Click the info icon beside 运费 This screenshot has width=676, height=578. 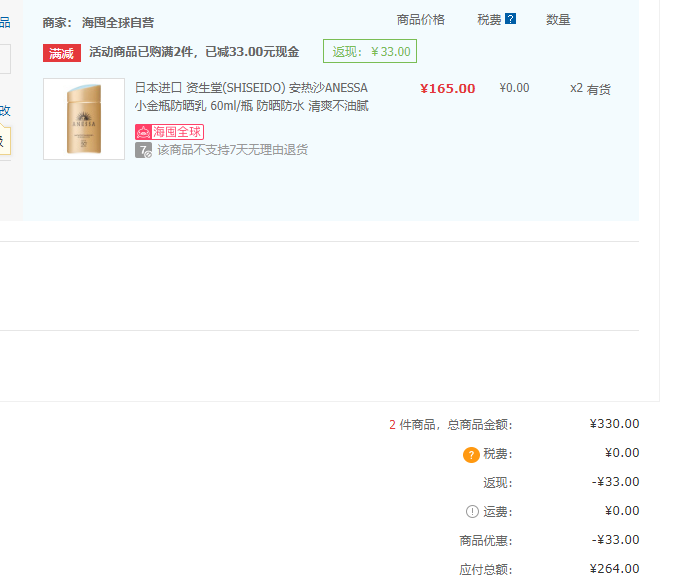[x=473, y=512]
